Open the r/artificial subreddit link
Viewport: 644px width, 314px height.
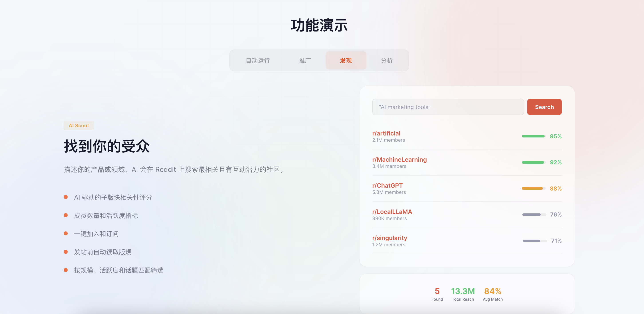click(x=386, y=133)
